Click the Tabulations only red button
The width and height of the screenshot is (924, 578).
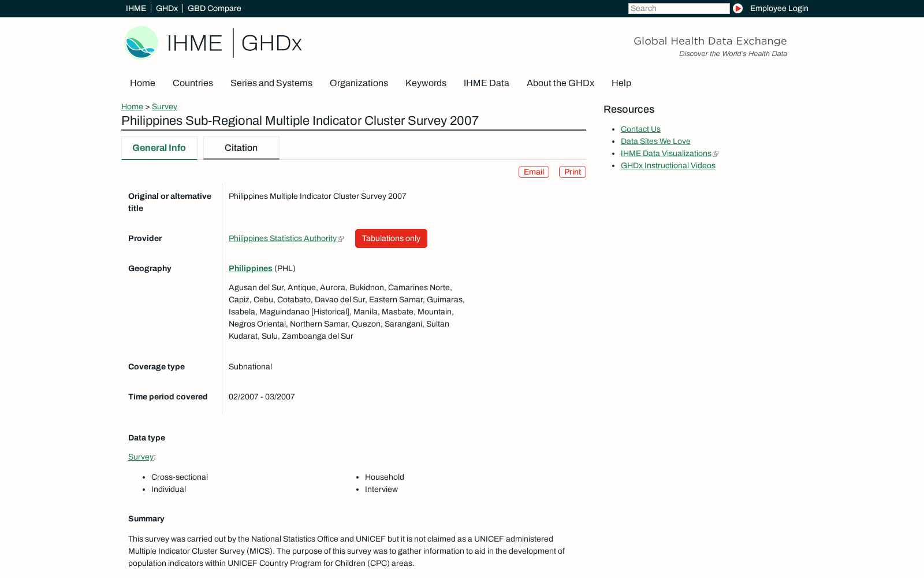[x=391, y=239]
